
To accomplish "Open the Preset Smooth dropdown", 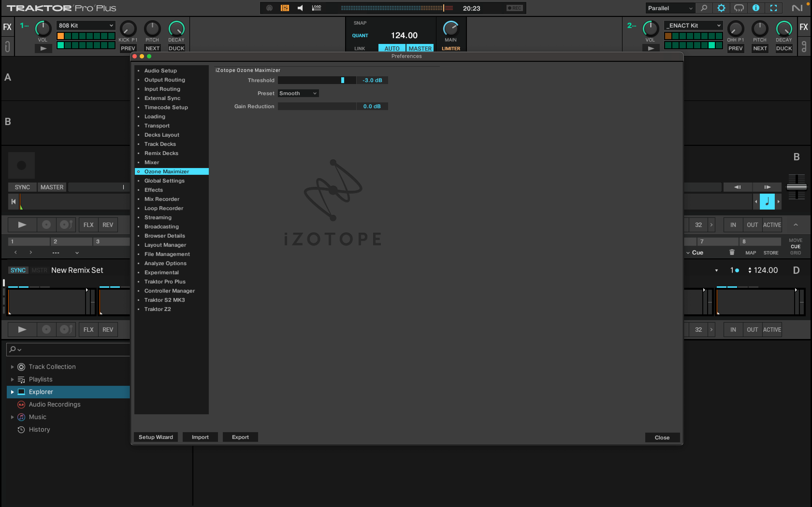I will pyautogui.click(x=298, y=93).
